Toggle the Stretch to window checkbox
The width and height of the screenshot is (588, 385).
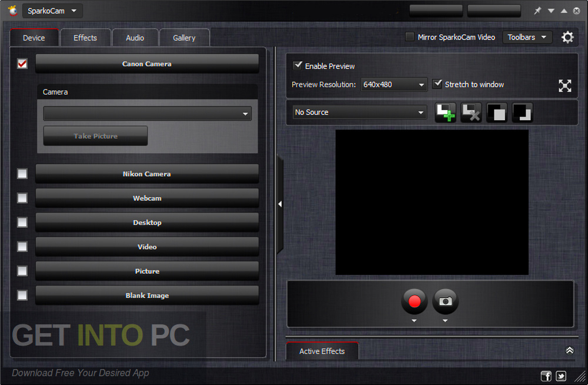[x=437, y=84]
